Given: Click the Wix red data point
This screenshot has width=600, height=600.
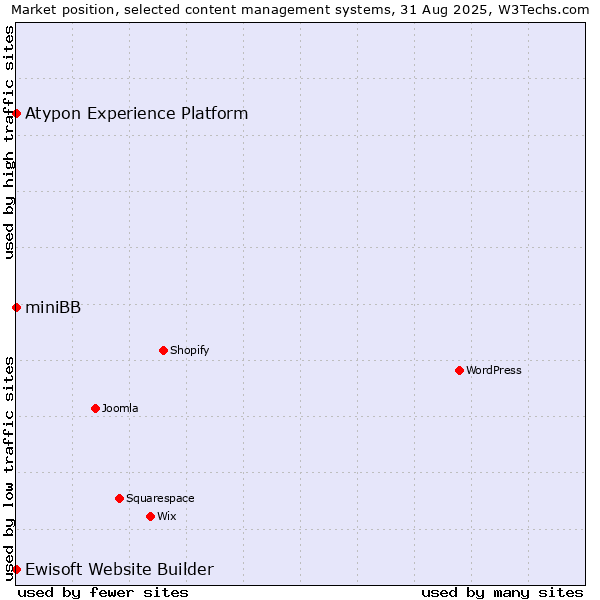Looking at the screenshot, I should pos(150,517).
